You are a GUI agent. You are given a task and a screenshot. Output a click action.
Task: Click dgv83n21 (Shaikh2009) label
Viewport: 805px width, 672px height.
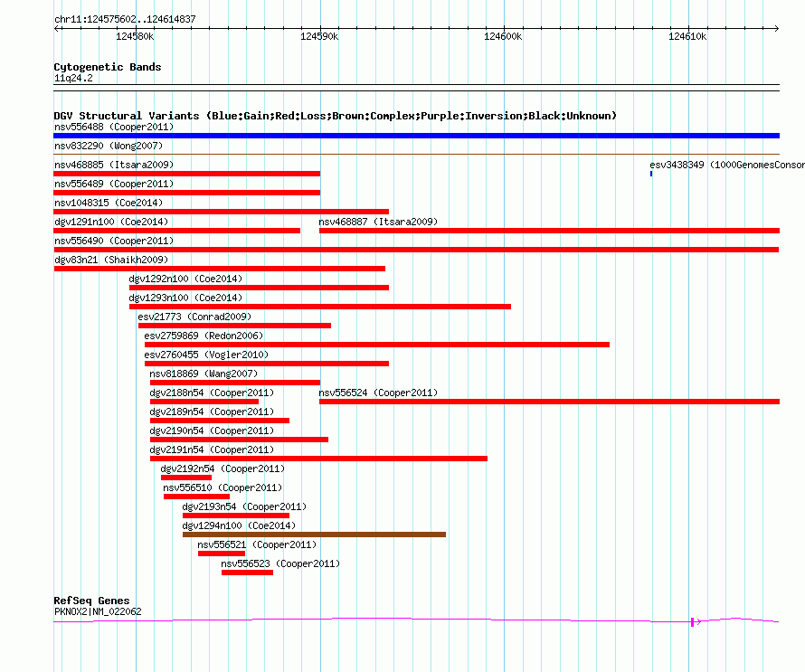click(x=111, y=260)
